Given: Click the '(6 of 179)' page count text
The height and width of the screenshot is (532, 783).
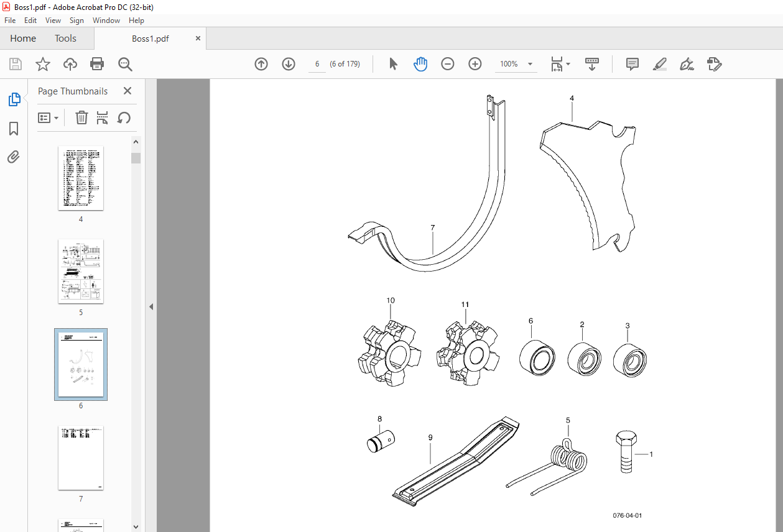Looking at the screenshot, I should tap(345, 64).
